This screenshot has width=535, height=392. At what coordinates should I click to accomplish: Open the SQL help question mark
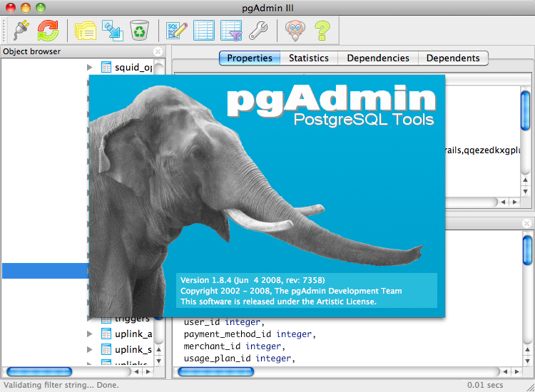click(322, 31)
